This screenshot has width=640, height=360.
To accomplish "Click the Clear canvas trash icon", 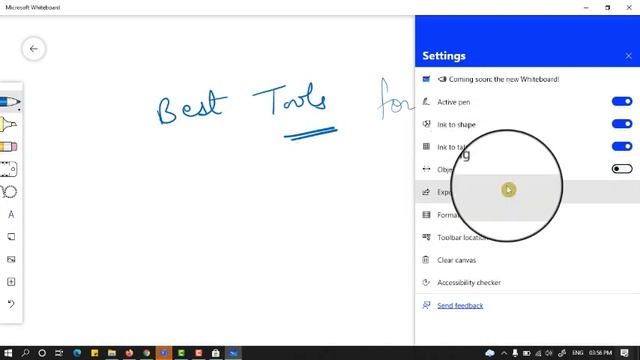I will coord(426,260).
